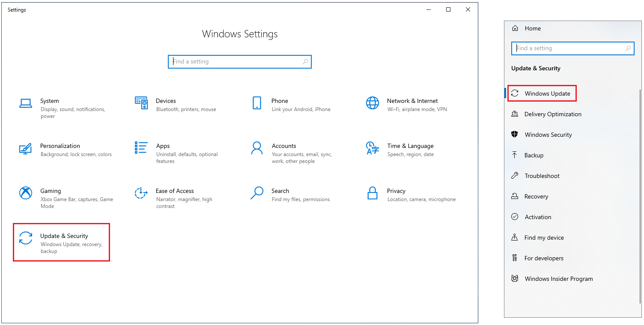The height and width of the screenshot is (325, 644).
Task: Click the Activation text in sidebar
Action: click(538, 217)
